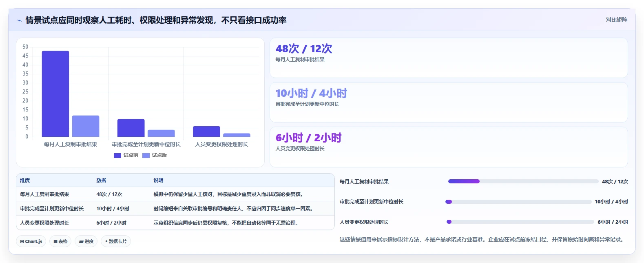Click the tallest 48 bar in chart
The width and height of the screenshot is (644, 263).
[x=55, y=94]
